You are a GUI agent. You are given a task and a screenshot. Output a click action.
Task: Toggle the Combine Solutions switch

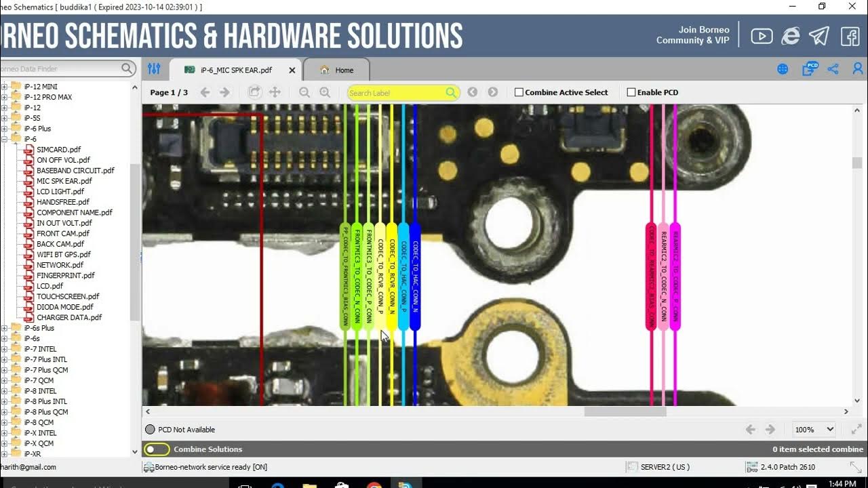coord(157,449)
